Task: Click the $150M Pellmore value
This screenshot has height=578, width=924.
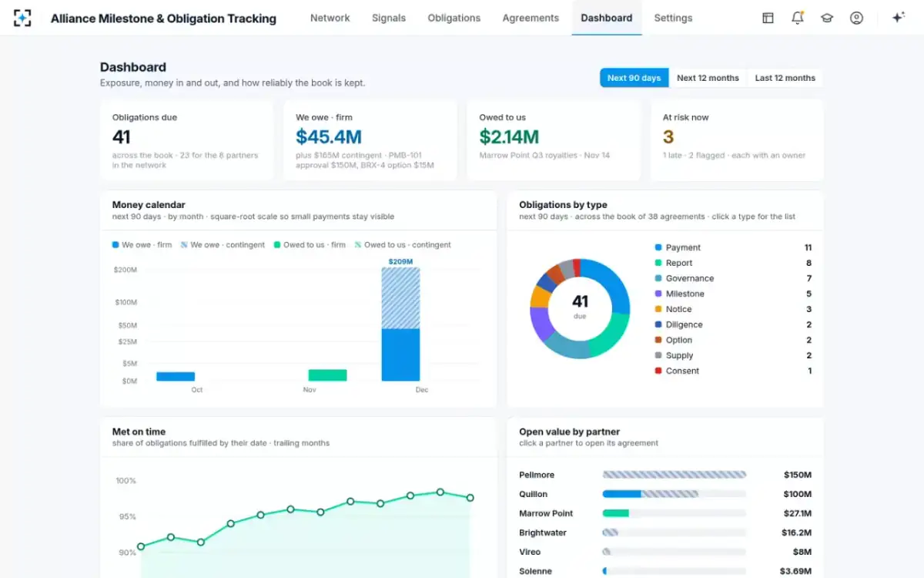Action: pyautogui.click(x=798, y=475)
